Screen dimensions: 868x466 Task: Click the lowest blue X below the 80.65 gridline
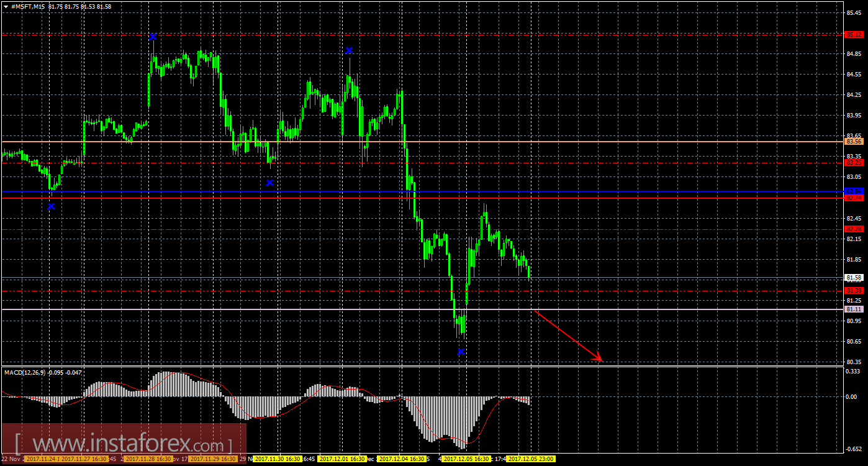coord(461,352)
